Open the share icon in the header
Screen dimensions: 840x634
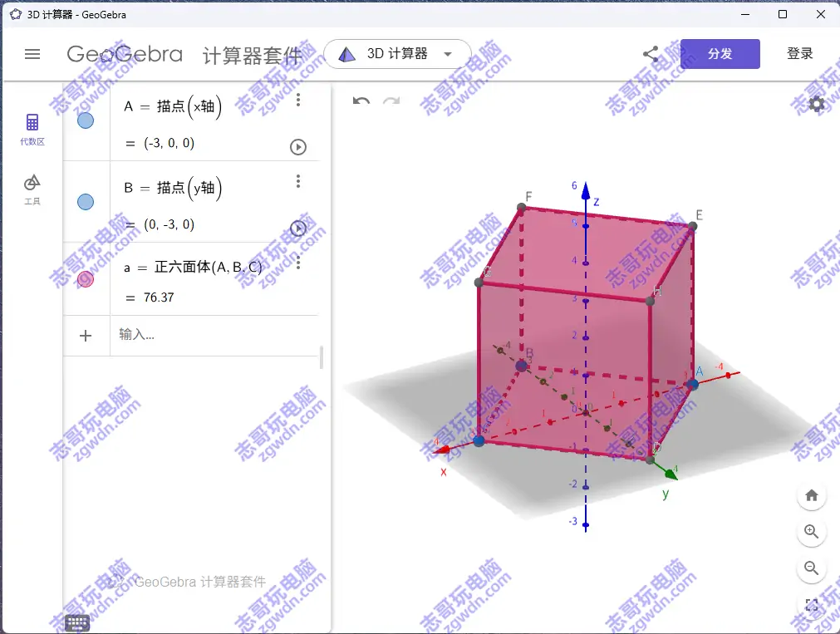tap(651, 53)
